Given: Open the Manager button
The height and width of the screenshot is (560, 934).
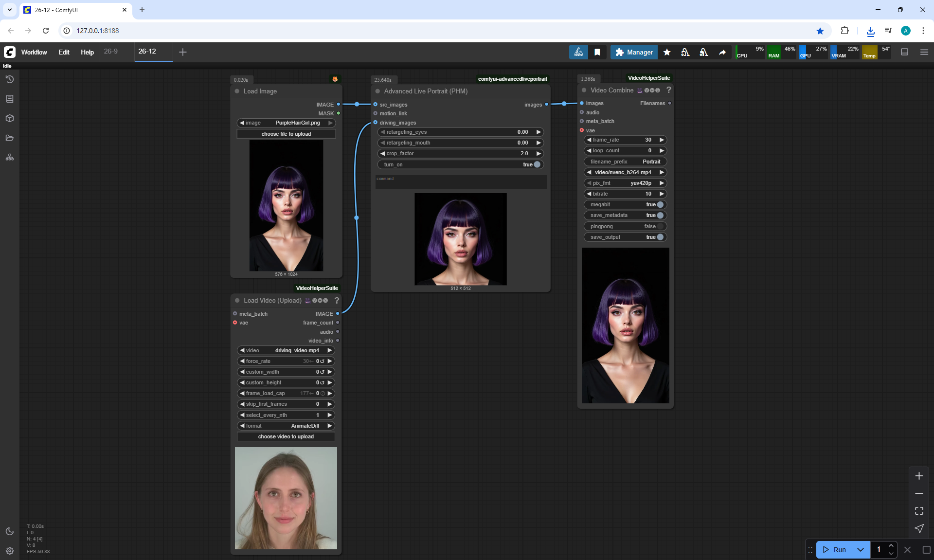Looking at the screenshot, I should pyautogui.click(x=634, y=52).
